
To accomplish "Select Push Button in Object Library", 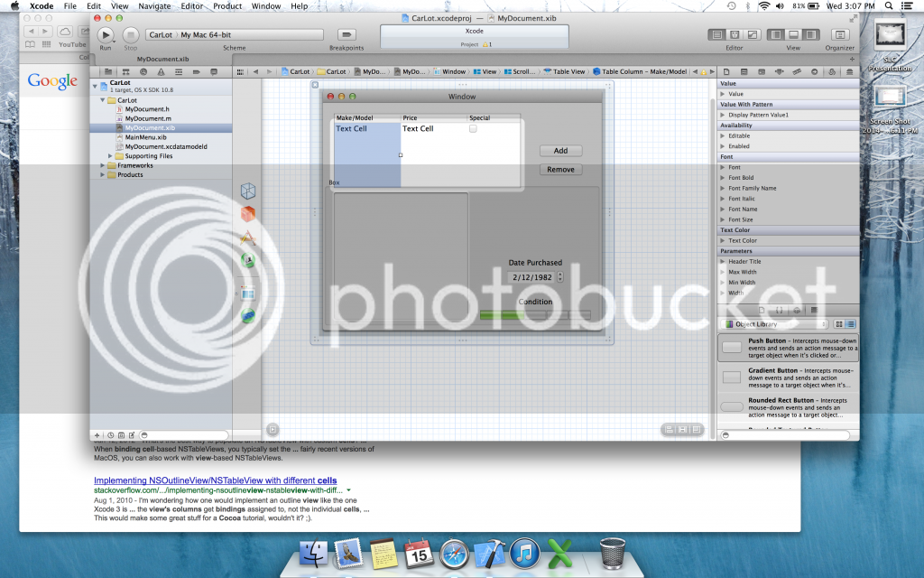I will point(789,348).
